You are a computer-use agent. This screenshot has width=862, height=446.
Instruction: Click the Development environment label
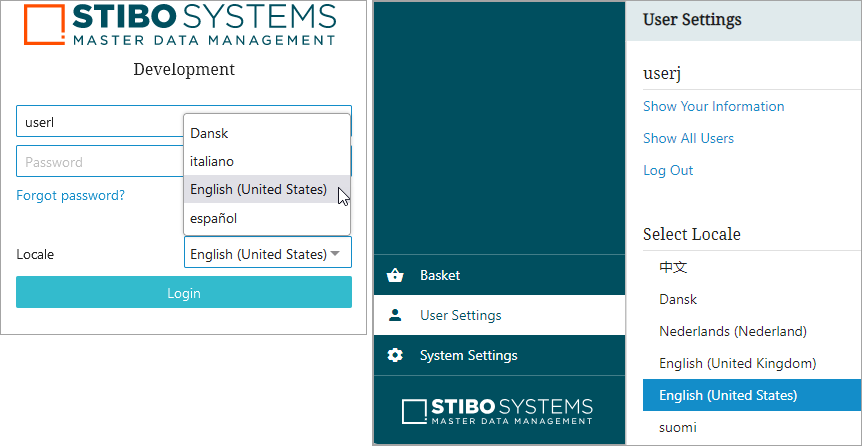point(184,69)
